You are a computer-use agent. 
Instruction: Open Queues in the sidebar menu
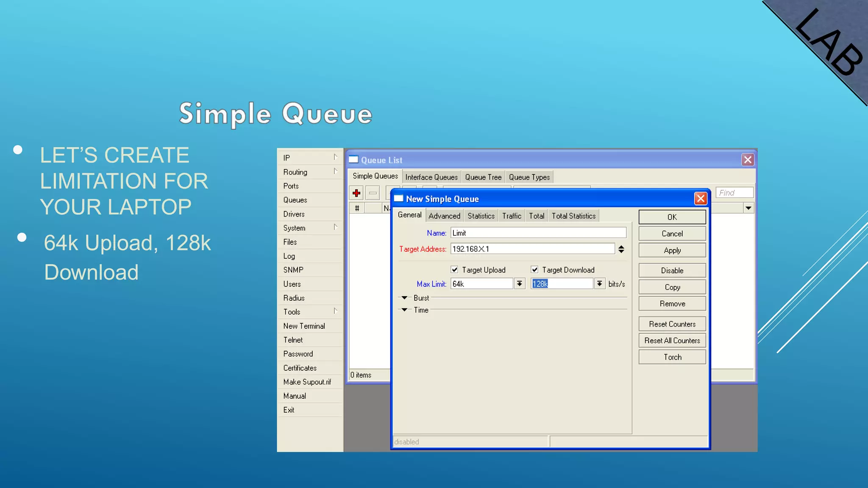coord(295,200)
